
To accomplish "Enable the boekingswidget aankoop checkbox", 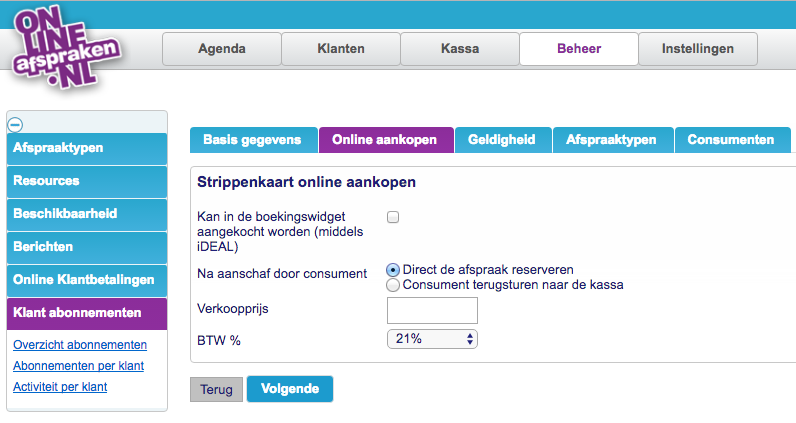I will click(393, 217).
